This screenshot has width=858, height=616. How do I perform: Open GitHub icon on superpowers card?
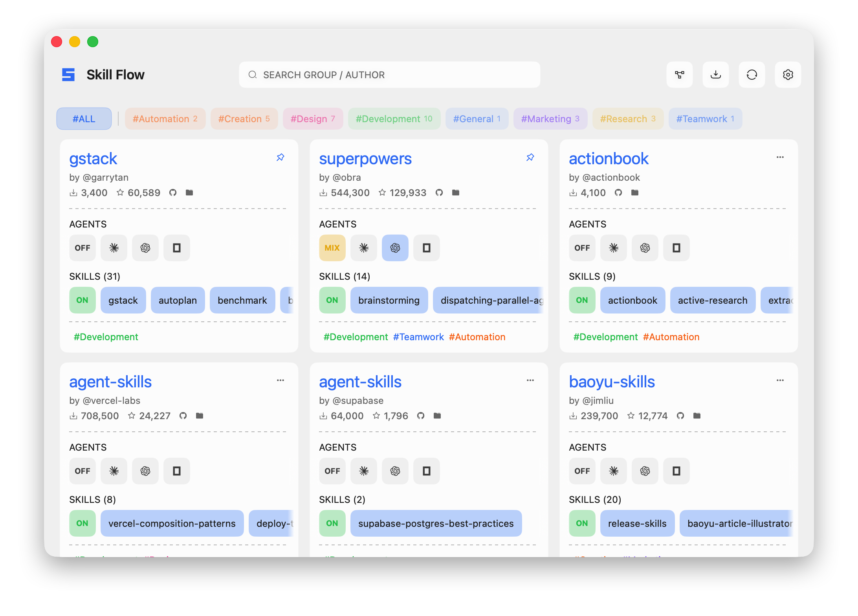[x=439, y=192]
